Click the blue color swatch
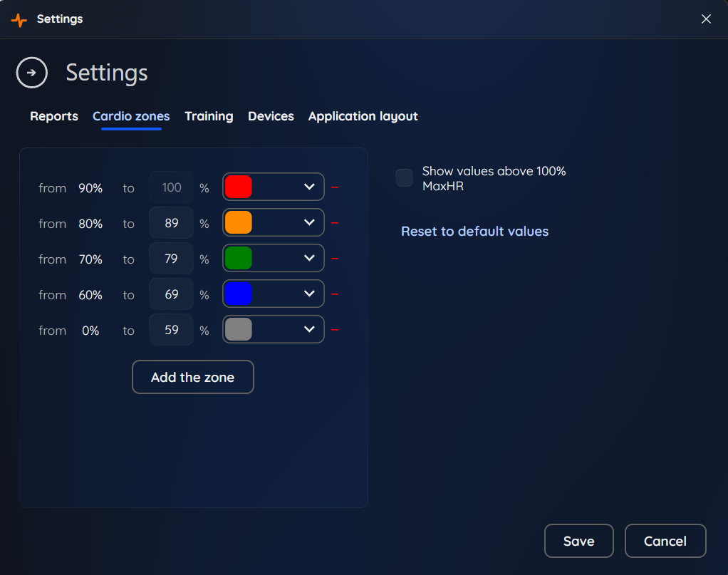The width and height of the screenshot is (728, 575). pyautogui.click(x=239, y=294)
